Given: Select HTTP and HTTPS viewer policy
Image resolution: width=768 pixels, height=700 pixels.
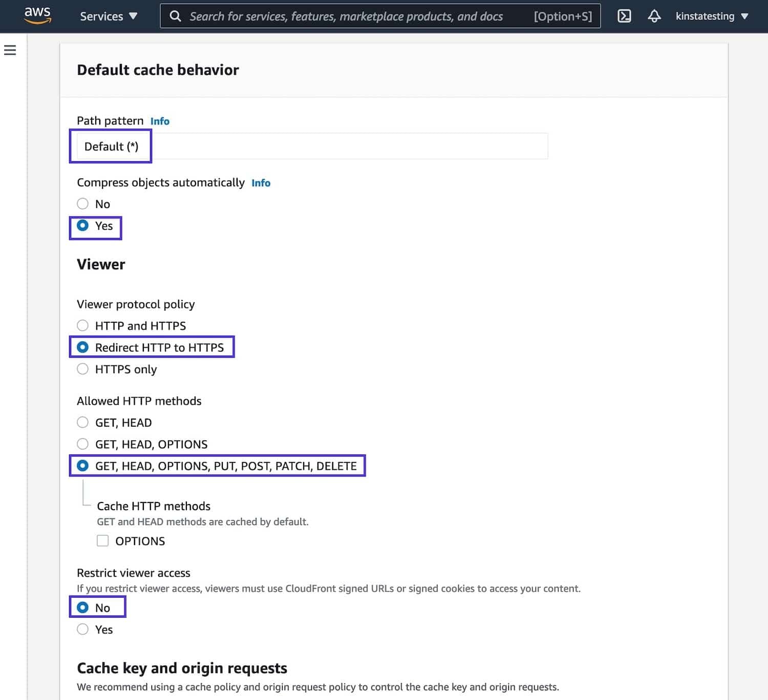Looking at the screenshot, I should (x=82, y=325).
